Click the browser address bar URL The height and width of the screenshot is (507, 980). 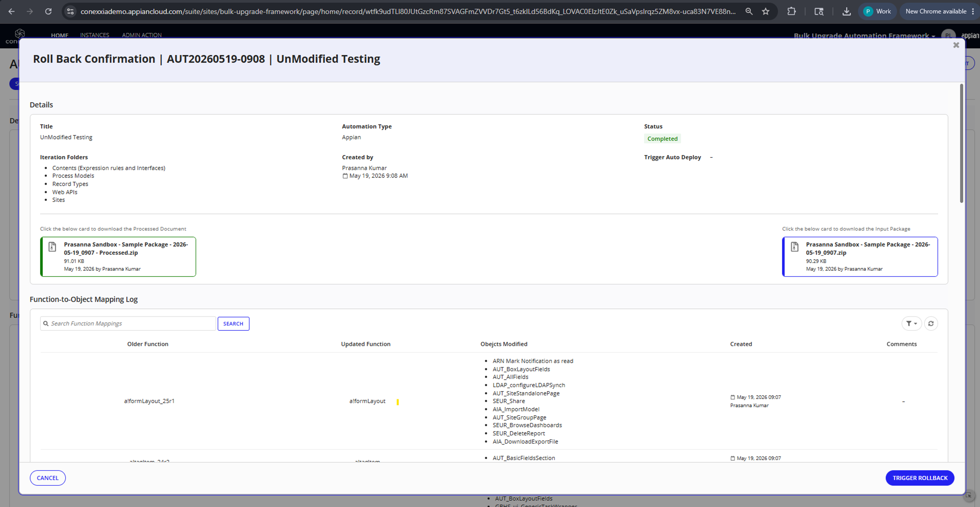pyautogui.click(x=408, y=11)
